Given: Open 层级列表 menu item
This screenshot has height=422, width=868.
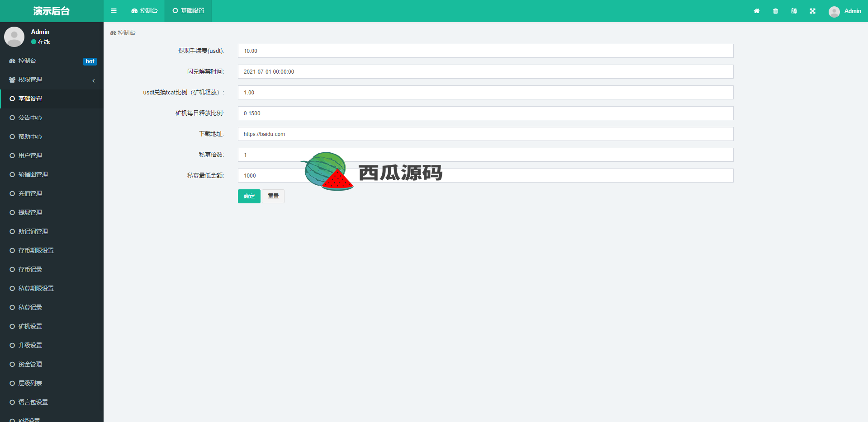Looking at the screenshot, I should (52, 383).
